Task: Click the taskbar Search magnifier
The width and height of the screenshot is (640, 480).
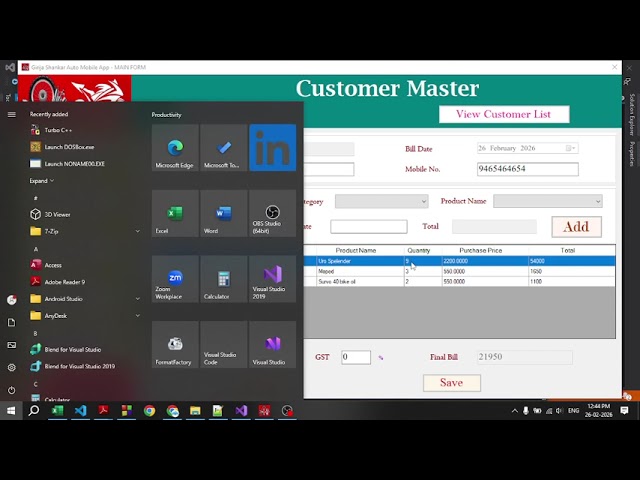Action: [x=34, y=411]
